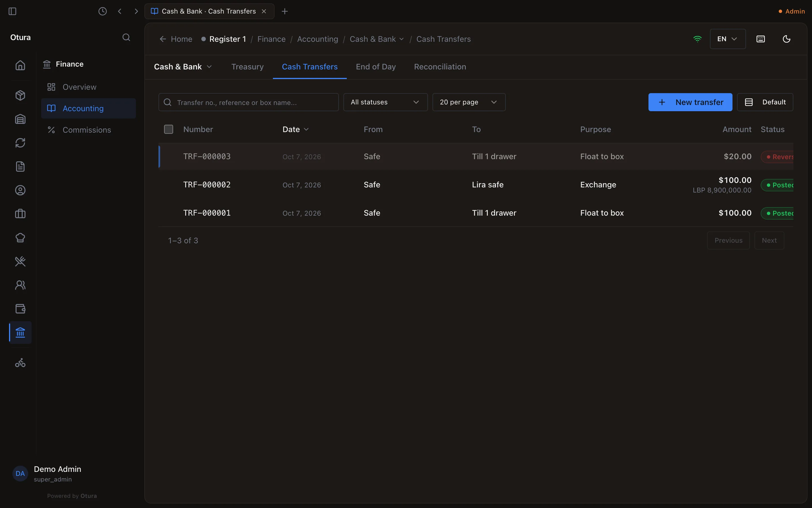Click the transfer search input field

coord(248,102)
